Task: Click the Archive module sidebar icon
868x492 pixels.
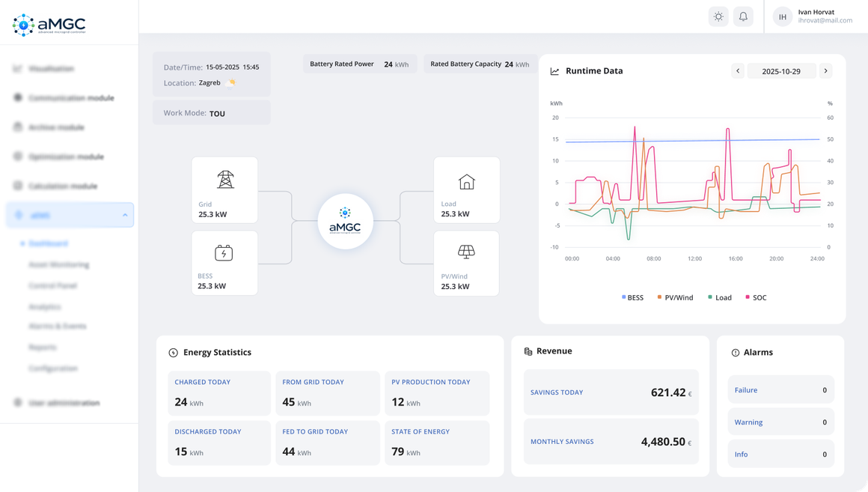Action: point(18,127)
